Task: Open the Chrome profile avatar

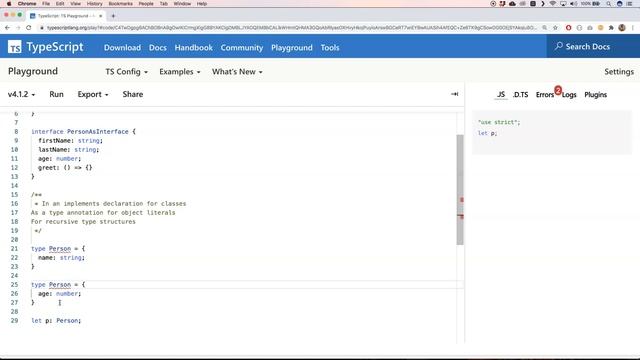Action: point(622,28)
